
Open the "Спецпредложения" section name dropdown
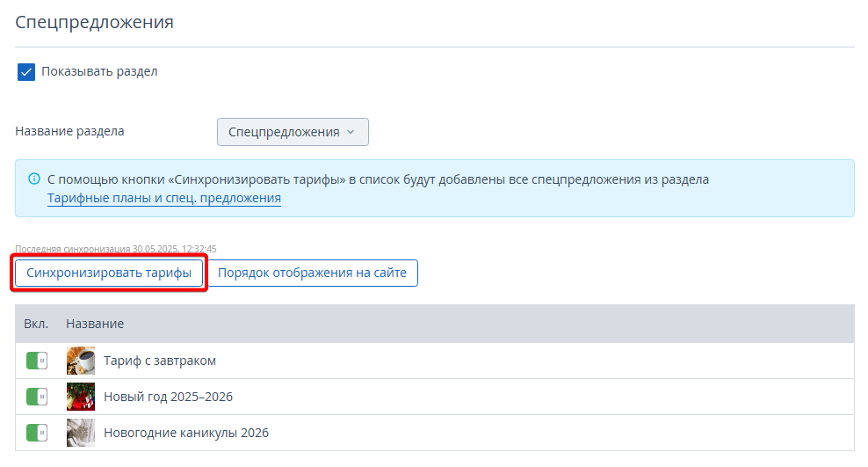293,132
